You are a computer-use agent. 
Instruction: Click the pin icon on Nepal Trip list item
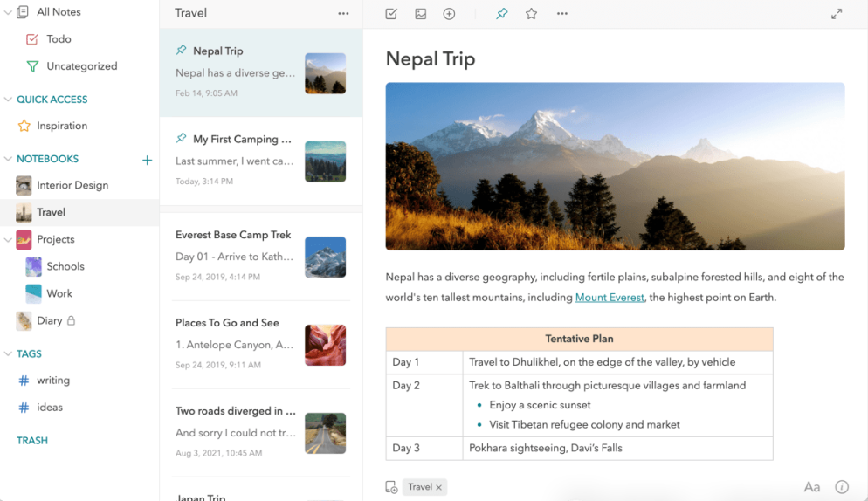(x=181, y=50)
